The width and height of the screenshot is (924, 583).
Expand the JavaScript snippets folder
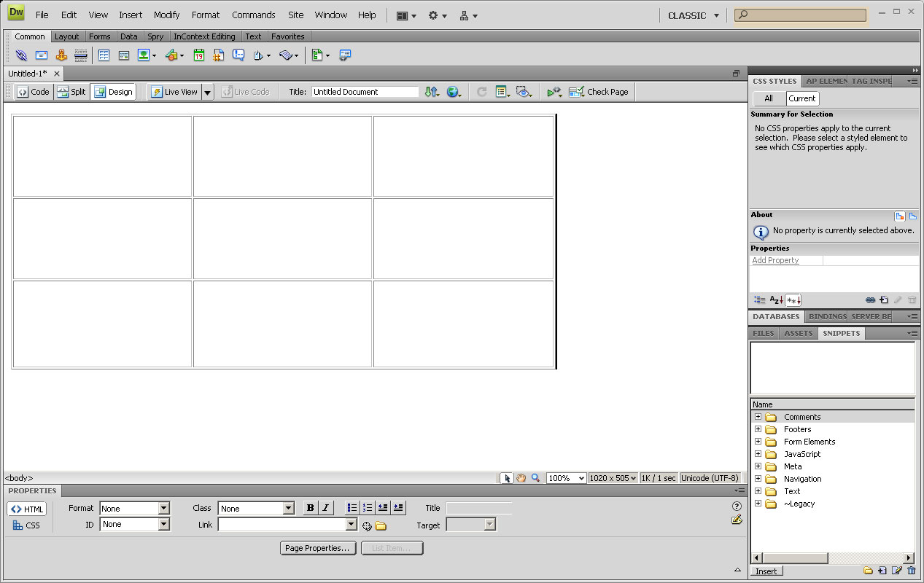click(758, 454)
